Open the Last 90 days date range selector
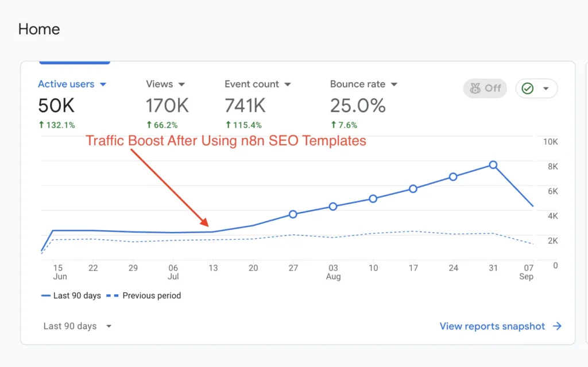Viewport: 588px width, 367px height. [x=78, y=326]
